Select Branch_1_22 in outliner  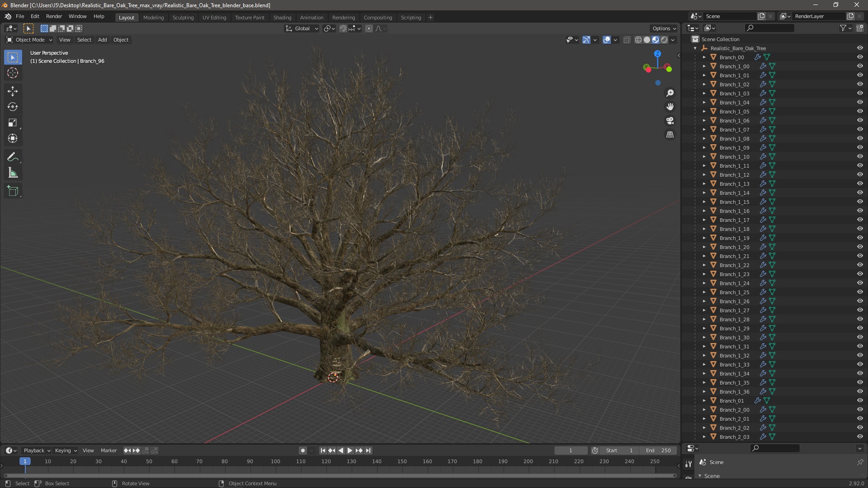(735, 264)
